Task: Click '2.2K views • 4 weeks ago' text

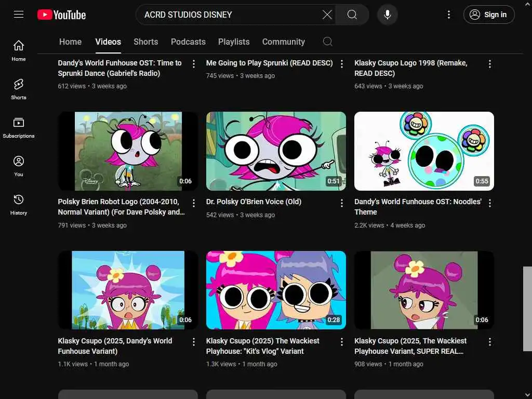Action: [x=390, y=225]
